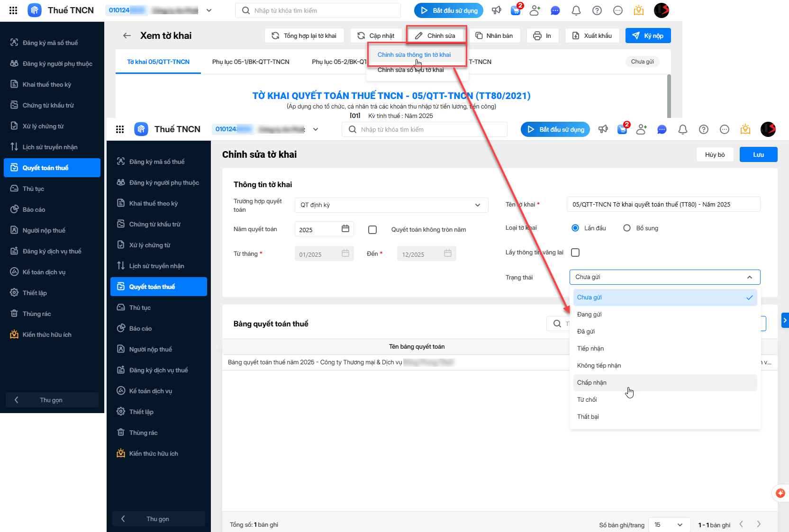Click the Lưu save button
Viewport: 789px width, 532px height.
click(758, 154)
